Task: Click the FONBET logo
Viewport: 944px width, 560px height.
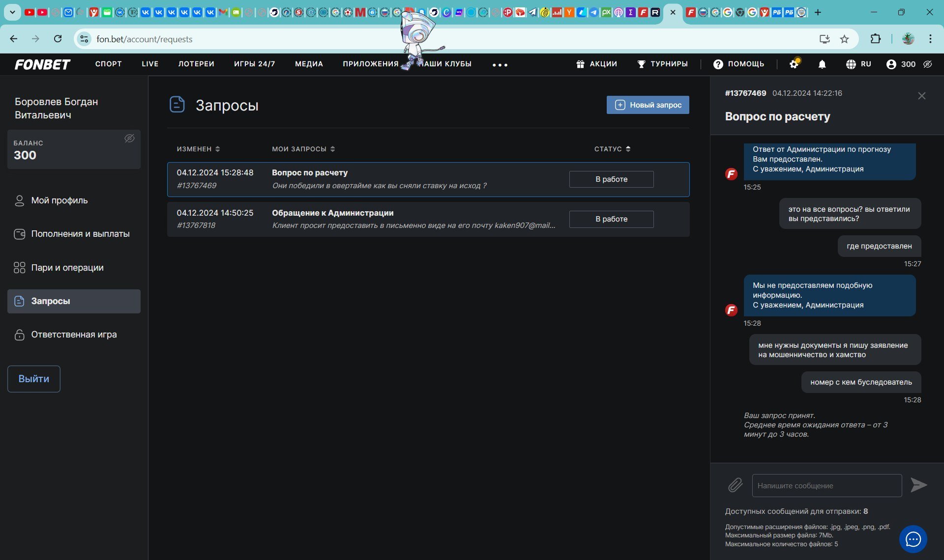Action: pyautogui.click(x=42, y=64)
